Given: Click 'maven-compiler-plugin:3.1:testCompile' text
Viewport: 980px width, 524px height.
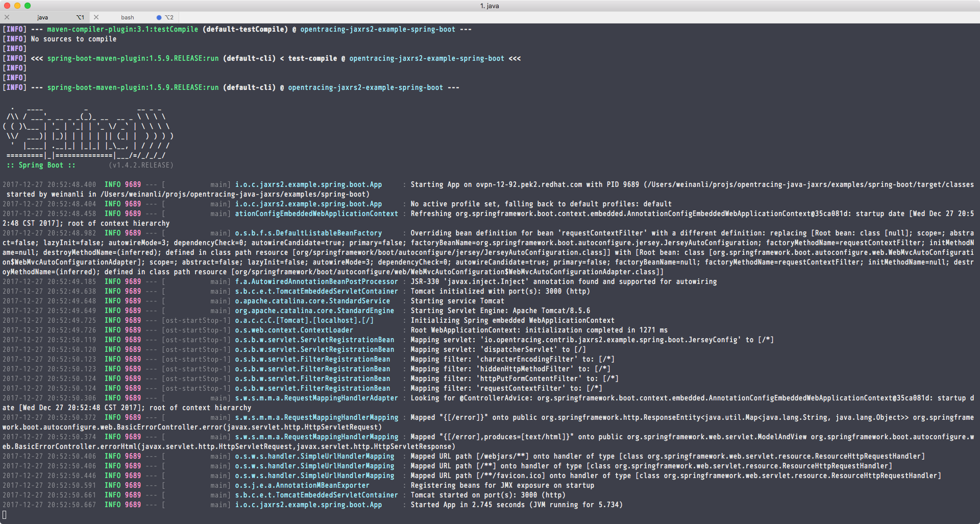Looking at the screenshot, I should [x=122, y=29].
